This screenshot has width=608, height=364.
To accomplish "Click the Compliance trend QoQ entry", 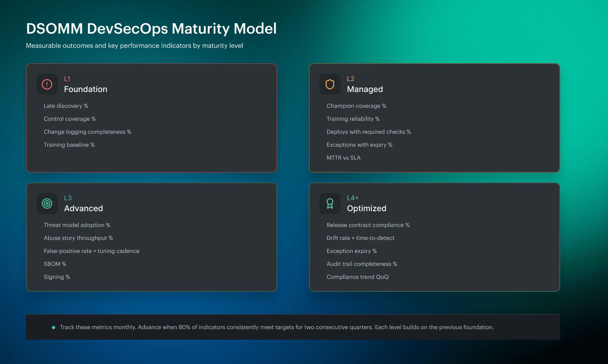I will tap(358, 276).
